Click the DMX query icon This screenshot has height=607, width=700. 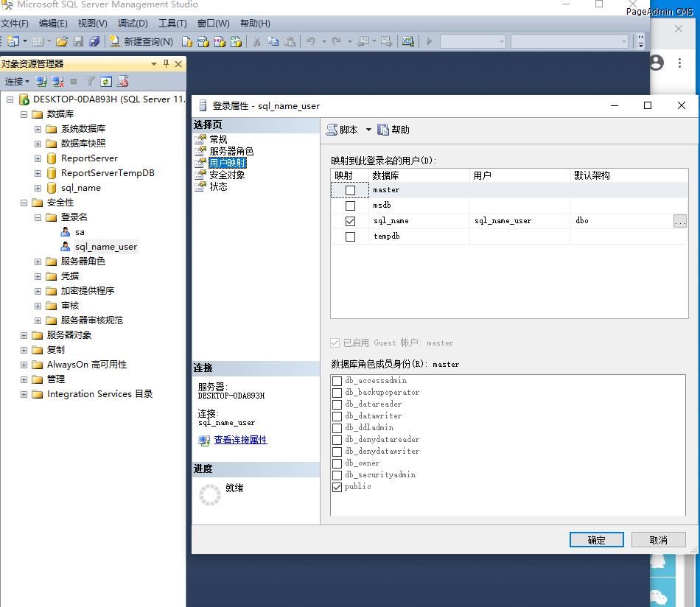click(219, 41)
